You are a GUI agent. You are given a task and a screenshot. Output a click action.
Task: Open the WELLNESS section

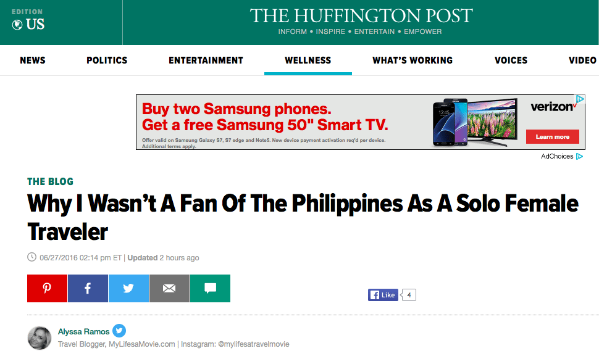point(308,60)
